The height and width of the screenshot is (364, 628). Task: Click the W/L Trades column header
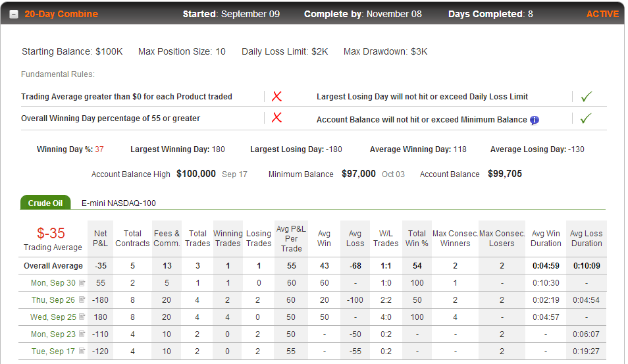pos(386,238)
